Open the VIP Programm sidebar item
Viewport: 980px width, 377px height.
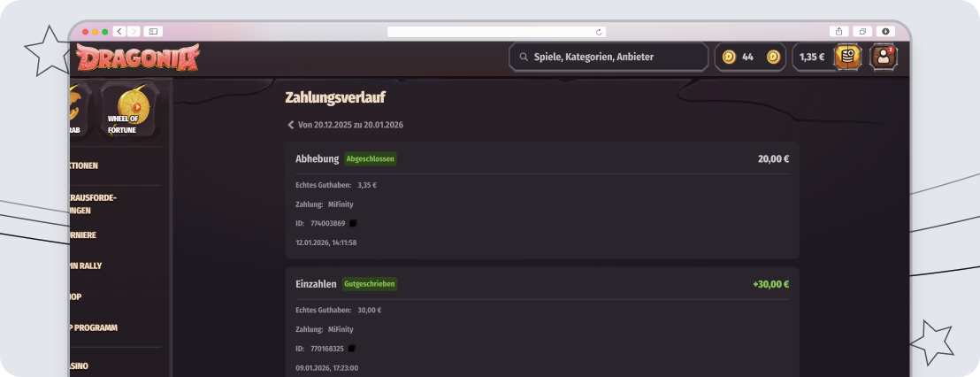(x=94, y=327)
